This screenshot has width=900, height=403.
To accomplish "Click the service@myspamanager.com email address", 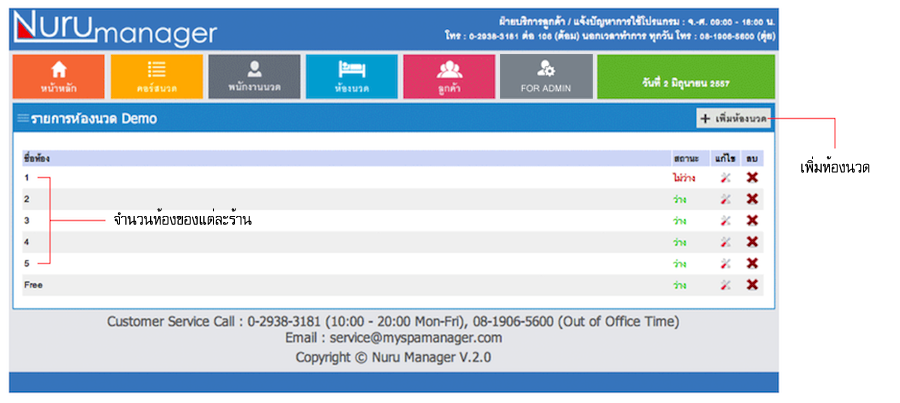I will pos(393,339).
